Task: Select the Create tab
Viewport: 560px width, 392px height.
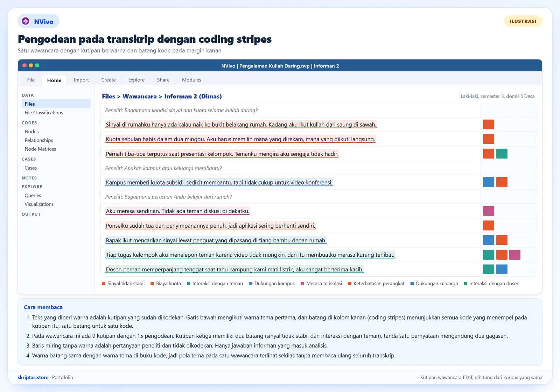Action: 108,80
